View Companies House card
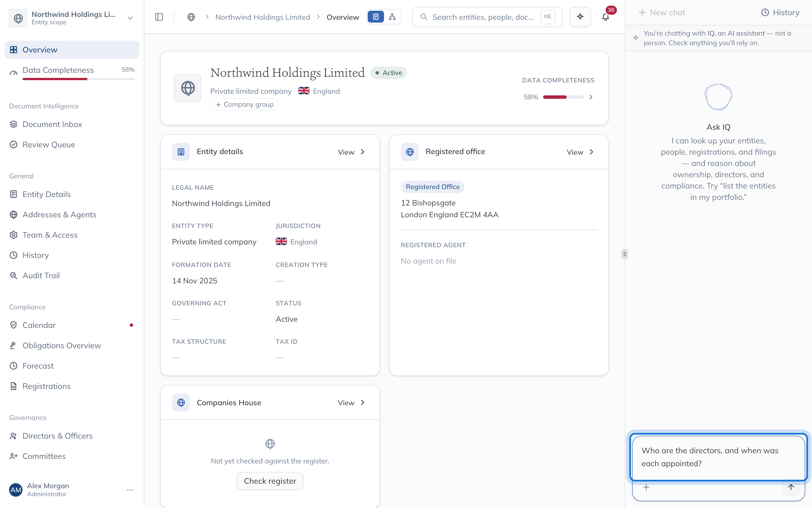The image size is (812, 508). 351,402
